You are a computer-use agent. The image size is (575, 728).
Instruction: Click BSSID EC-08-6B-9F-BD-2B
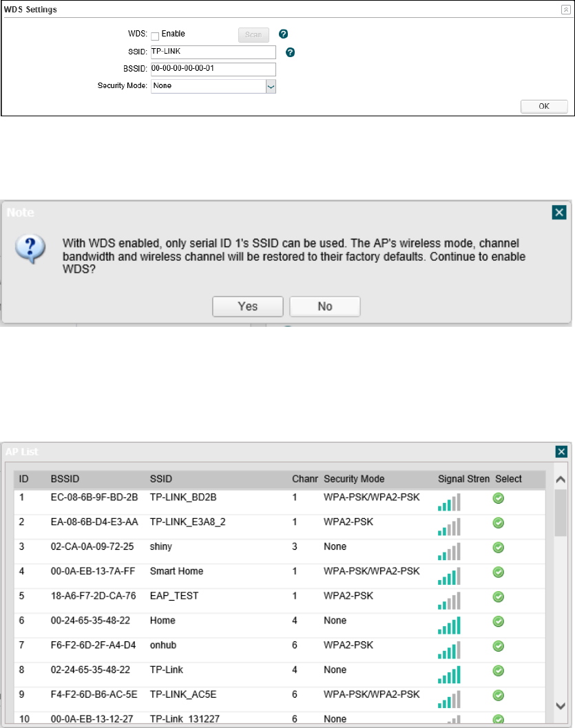(94, 497)
